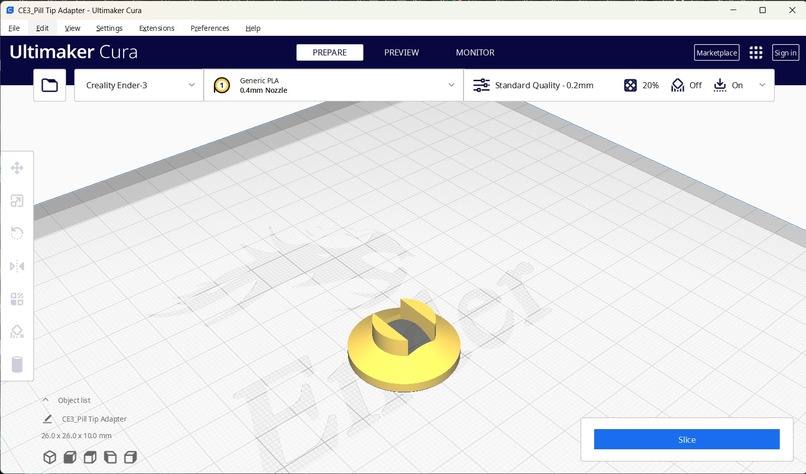Open the Settings menu
The height and width of the screenshot is (474, 806).
pos(109,28)
